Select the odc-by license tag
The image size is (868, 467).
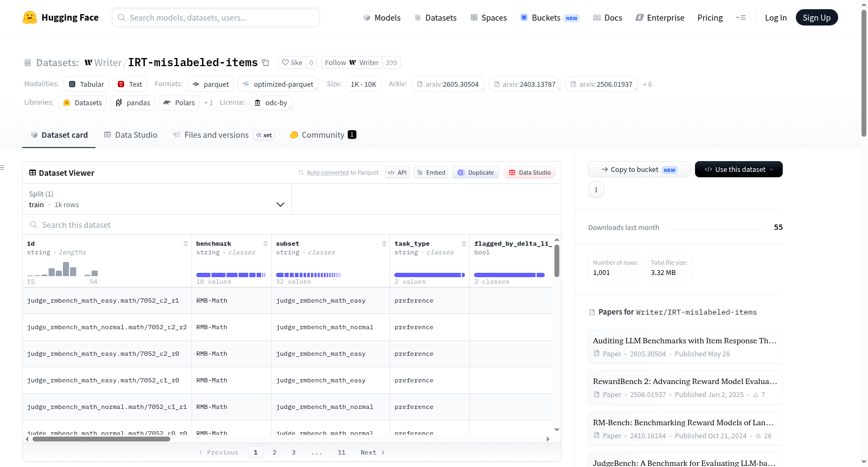(x=271, y=103)
